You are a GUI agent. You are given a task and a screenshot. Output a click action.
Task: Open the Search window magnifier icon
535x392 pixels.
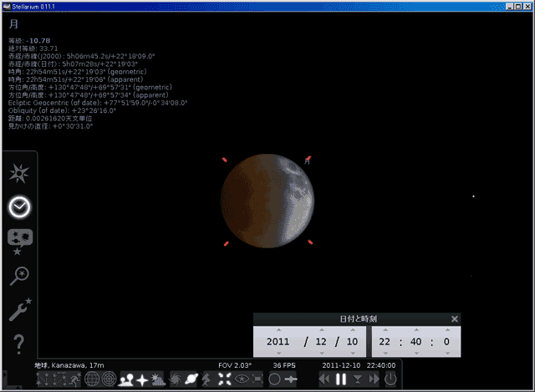tap(18, 276)
